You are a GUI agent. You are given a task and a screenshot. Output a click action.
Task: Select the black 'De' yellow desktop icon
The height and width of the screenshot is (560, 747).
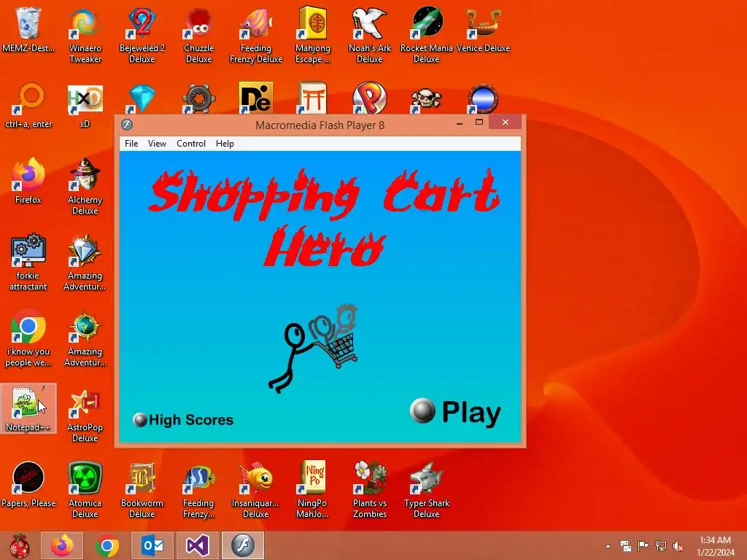point(256,98)
